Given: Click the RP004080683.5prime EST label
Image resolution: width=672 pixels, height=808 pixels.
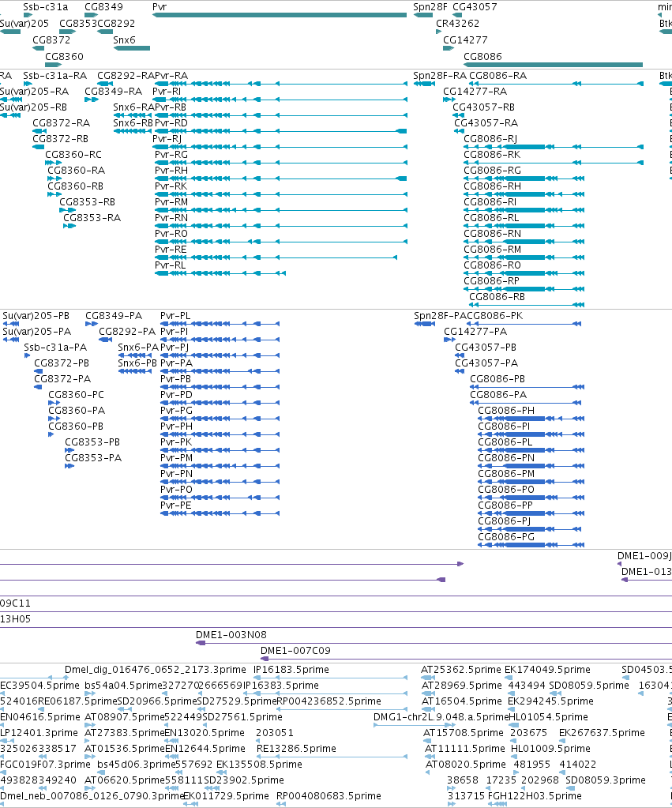Looking at the screenshot, I should 328,796.
